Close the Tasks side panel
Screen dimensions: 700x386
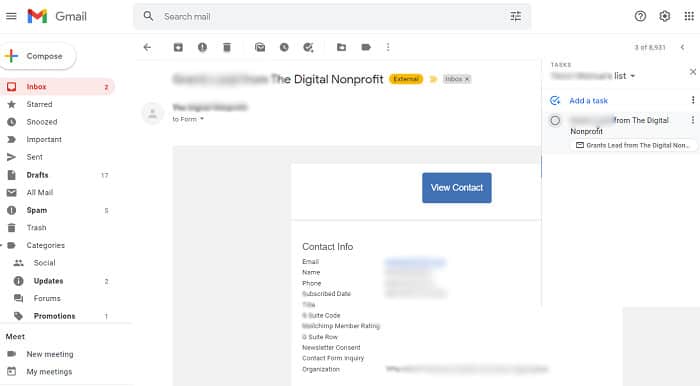[x=692, y=72]
